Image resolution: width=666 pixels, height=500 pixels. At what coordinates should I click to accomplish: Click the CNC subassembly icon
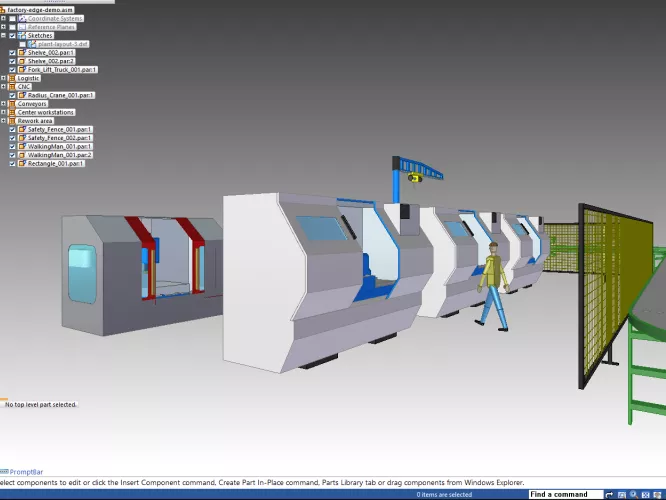pyautogui.click(x=12, y=87)
